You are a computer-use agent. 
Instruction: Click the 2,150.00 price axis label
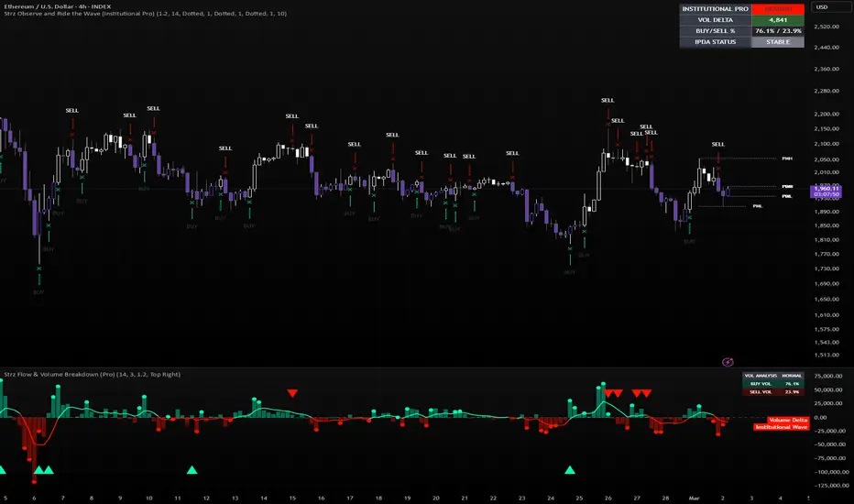tap(827, 129)
